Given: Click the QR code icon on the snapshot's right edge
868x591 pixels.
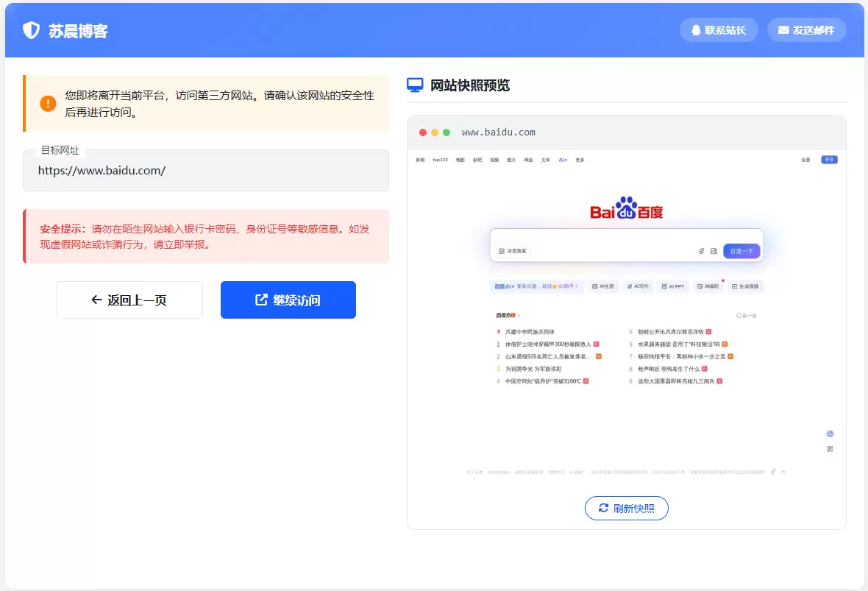Looking at the screenshot, I should pyautogui.click(x=829, y=447).
